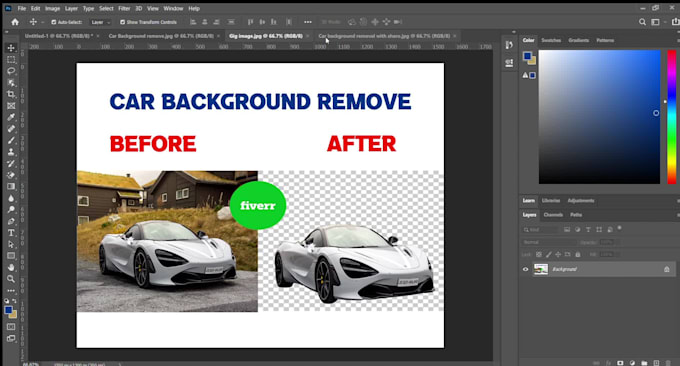Click the Home icon in options bar

[x=15, y=22]
